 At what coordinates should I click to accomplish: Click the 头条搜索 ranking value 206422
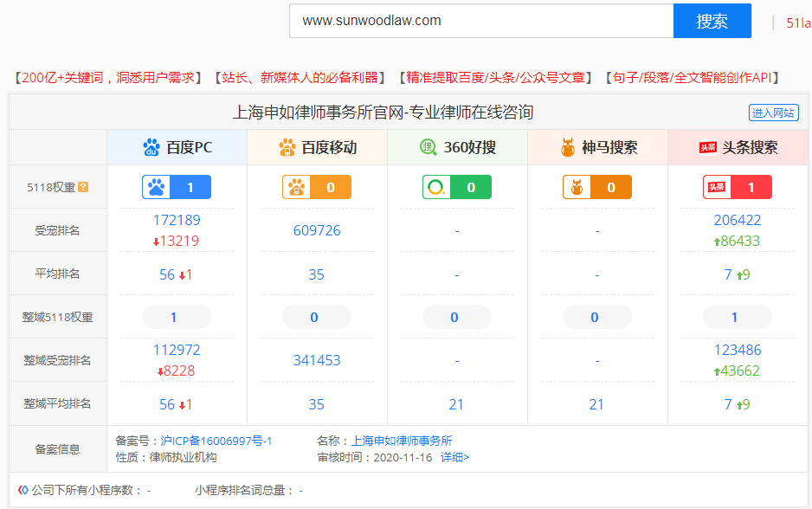click(738, 220)
